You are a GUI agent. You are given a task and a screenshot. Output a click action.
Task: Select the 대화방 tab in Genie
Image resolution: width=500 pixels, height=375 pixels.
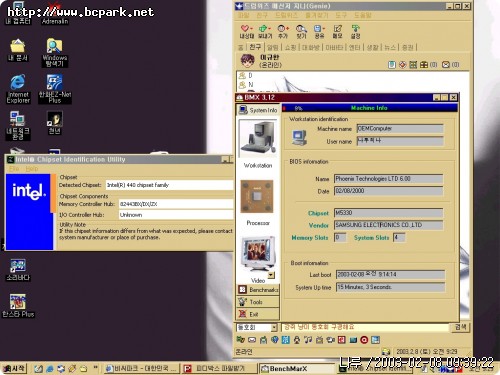(311, 47)
